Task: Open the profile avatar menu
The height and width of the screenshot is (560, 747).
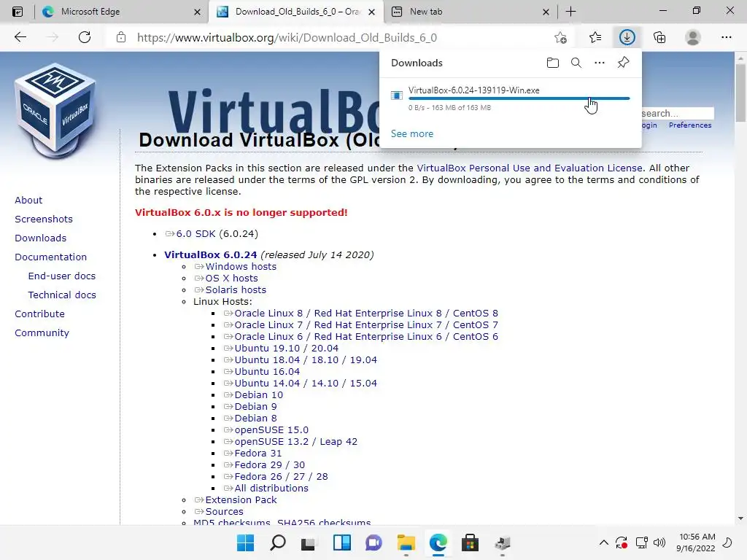Action: tap(693, 37)
